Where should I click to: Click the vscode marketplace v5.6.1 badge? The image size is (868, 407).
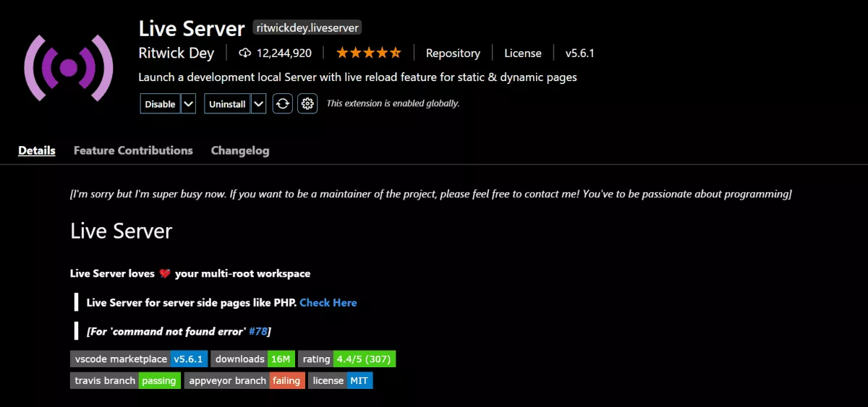(x=140, y=359)
